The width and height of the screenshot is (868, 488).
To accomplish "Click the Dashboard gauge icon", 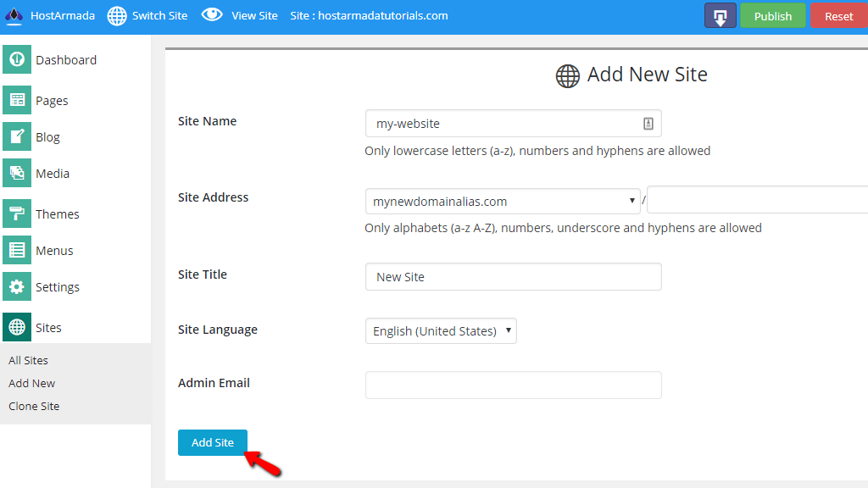I will 17,59.
